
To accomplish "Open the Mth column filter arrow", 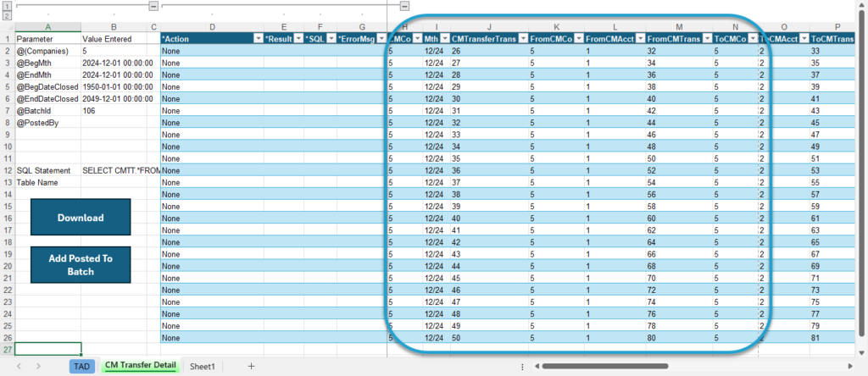I will pos(444,39).
